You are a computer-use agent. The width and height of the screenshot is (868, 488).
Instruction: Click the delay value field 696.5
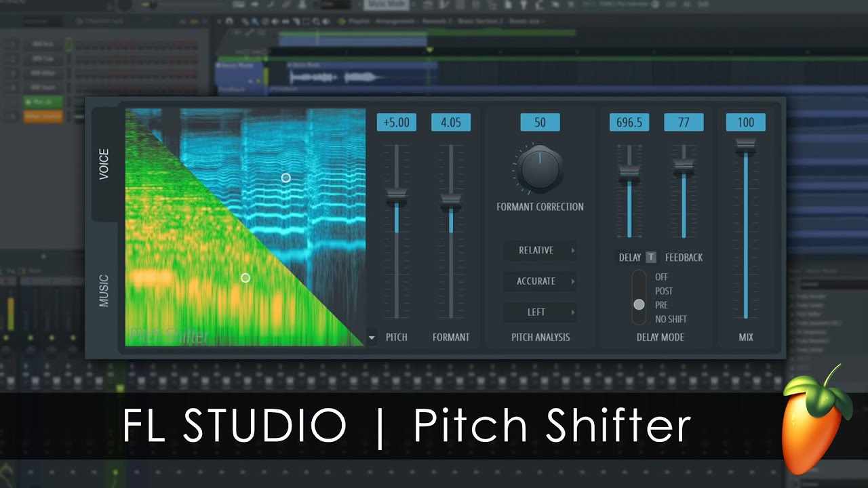coord(629,123)
